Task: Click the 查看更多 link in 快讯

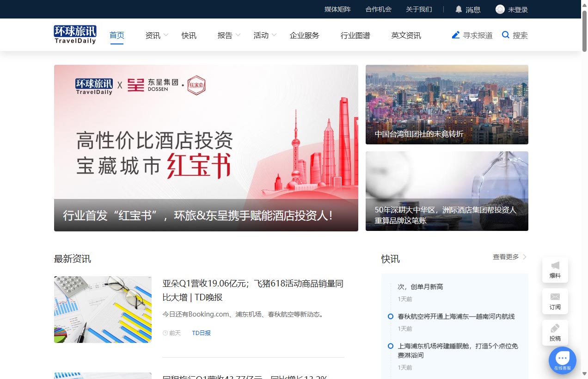Action: pos(505,257)
